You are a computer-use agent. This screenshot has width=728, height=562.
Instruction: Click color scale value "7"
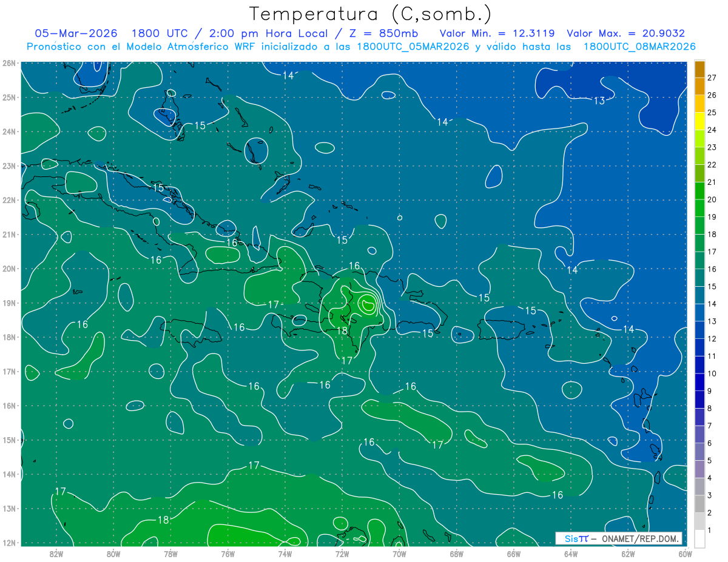(x=710, y=426)
